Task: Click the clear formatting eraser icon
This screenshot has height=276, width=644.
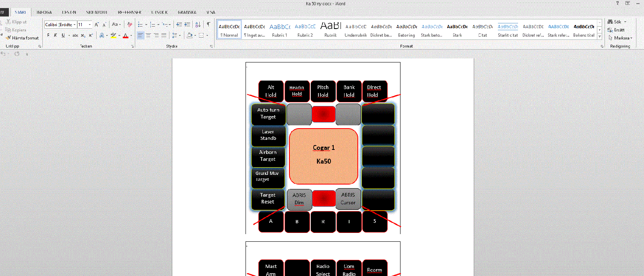Action: tap(130, 25)
